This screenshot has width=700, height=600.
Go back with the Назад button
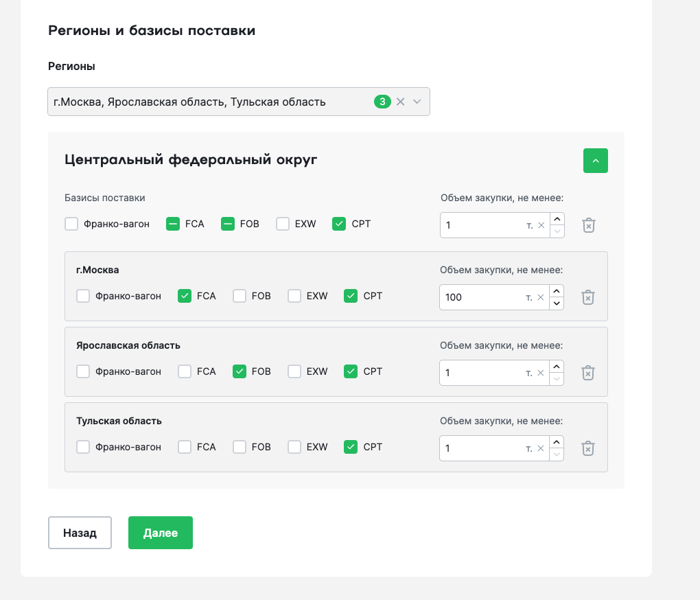pos(80,533)
